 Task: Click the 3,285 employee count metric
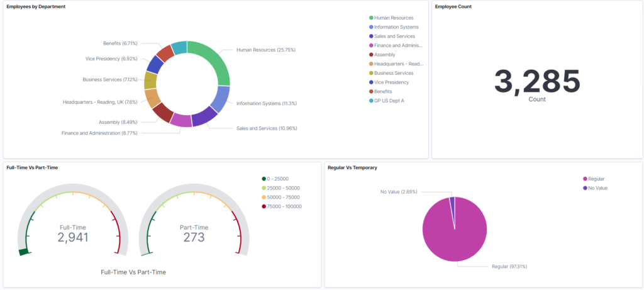click(537, 81)
